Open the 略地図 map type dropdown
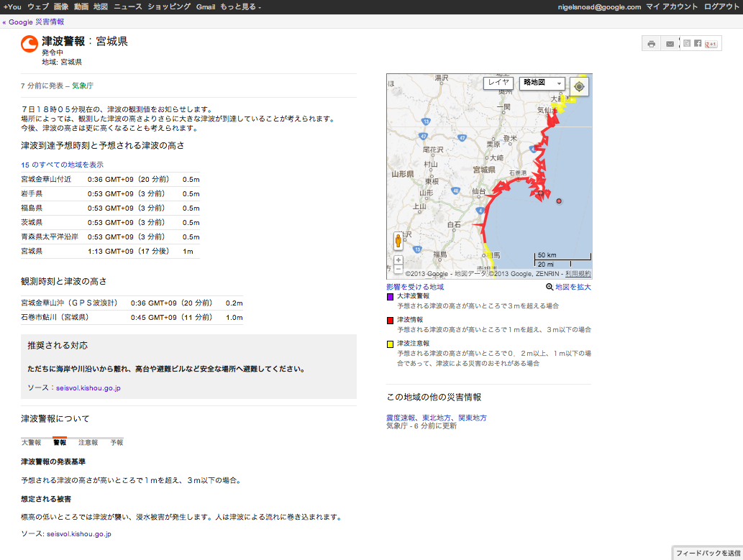This screenshot has height=560, width=743. click(542, 83)
